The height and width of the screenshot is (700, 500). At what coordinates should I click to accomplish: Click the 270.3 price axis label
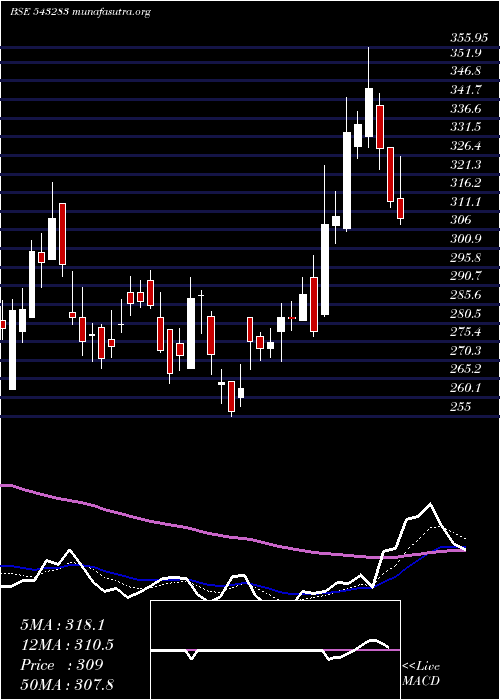click(x=465, y=350)
